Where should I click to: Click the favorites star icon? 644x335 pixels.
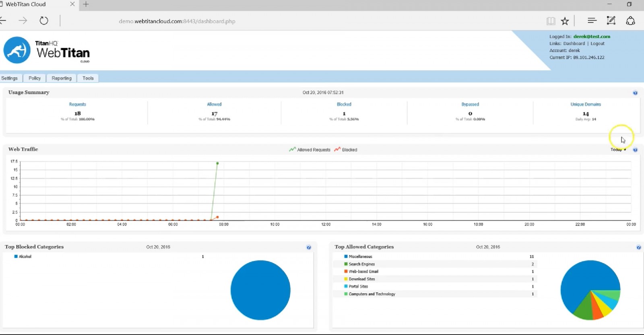565,21
